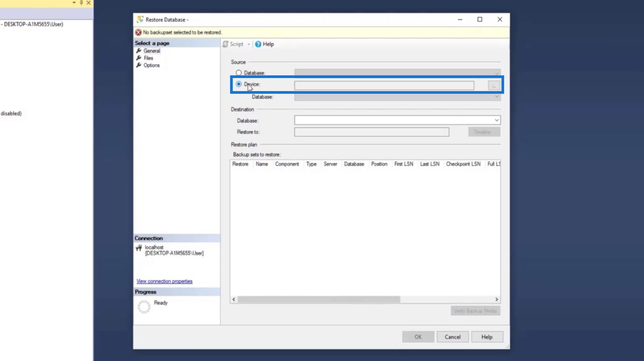Click the 'No backupset selected' warning text
Screen dimensions: 644x361
click(182, 33)
